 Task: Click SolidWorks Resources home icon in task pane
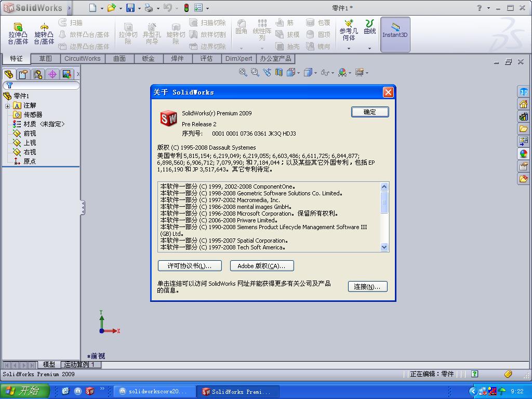click(524, 104)
